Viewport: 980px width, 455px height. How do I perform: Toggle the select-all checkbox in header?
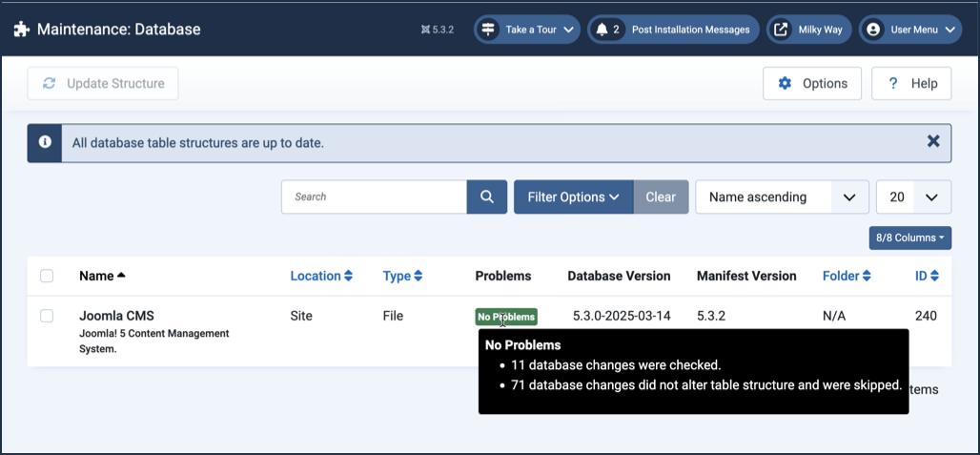[x=47, y=276]
